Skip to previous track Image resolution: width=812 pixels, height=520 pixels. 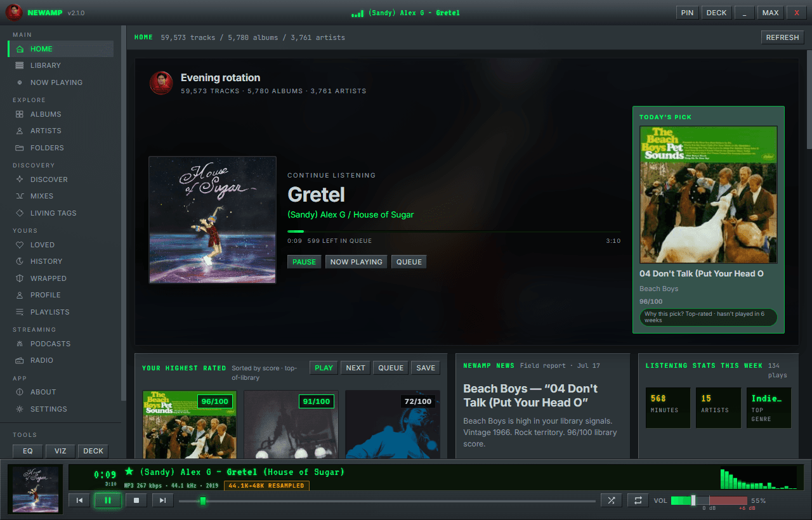[x=79, y=500]
